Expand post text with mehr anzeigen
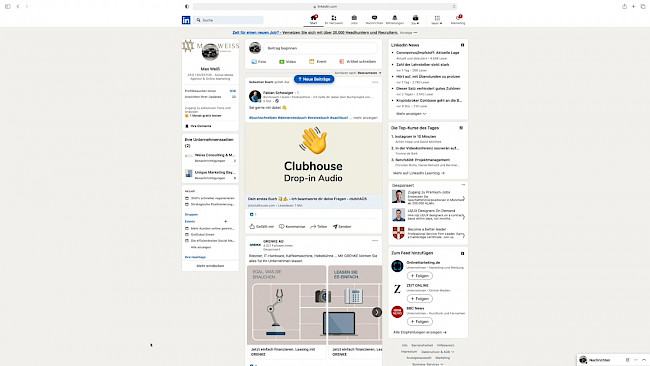The image size is (650, 366). pyautogui.click(x=365, y=118)
